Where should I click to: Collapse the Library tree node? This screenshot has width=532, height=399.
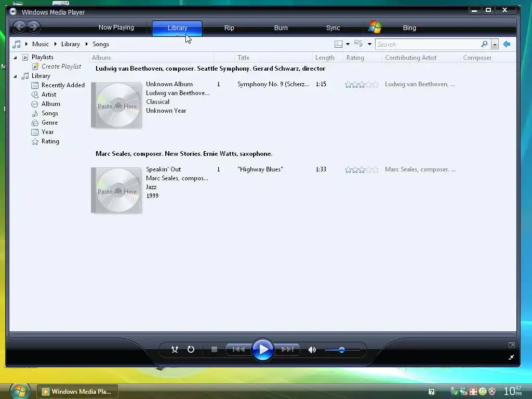tap(15, 76)
